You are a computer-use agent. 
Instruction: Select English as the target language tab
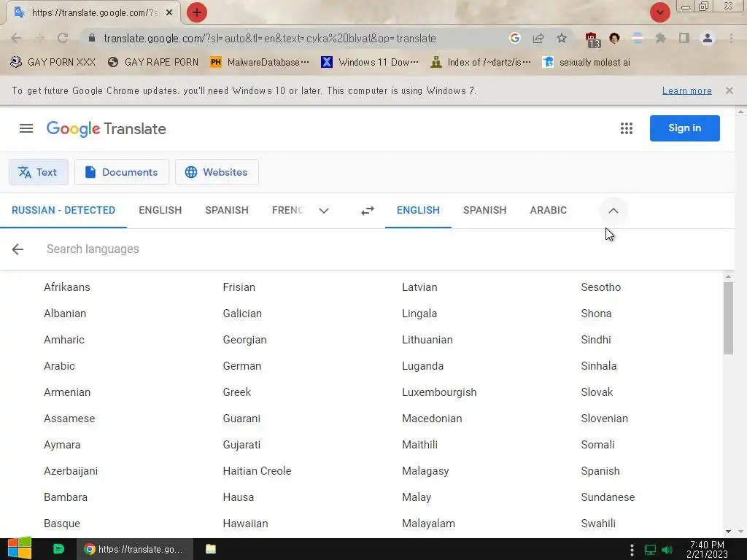tap(418, 210)
